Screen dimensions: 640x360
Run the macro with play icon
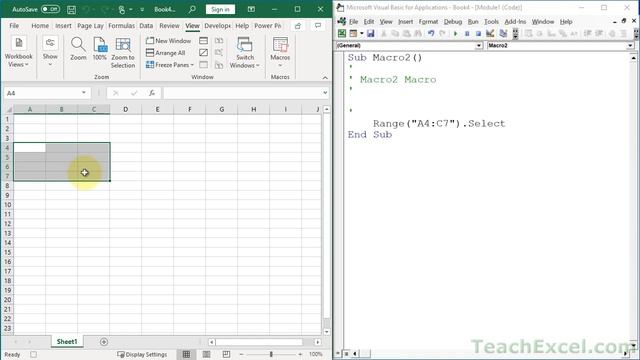(x=456, y=33)
